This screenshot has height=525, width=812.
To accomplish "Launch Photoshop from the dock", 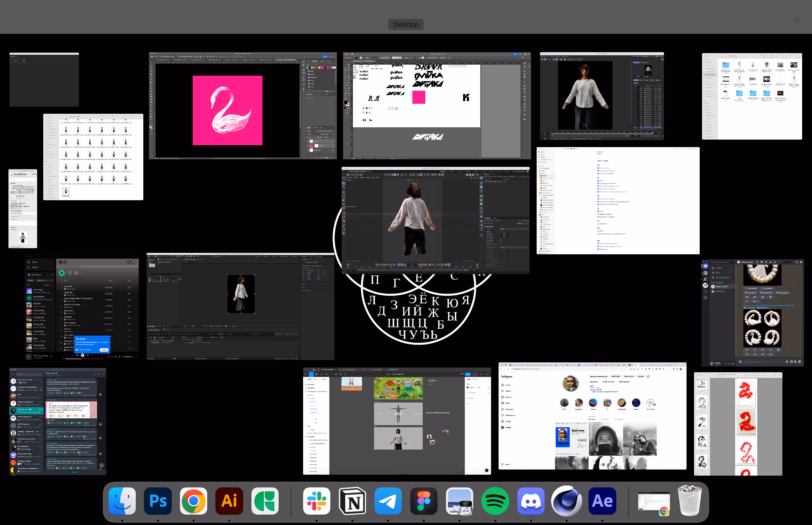I will pos(158,501).
